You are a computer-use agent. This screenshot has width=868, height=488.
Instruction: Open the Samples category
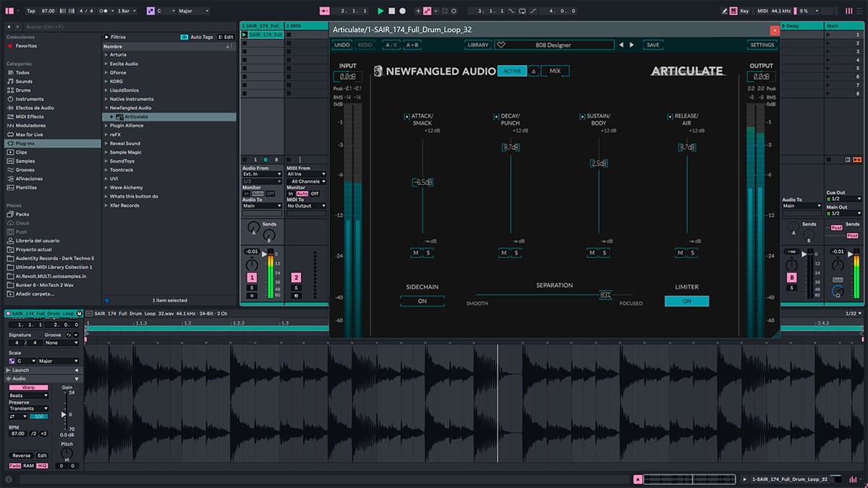(25, 161)
